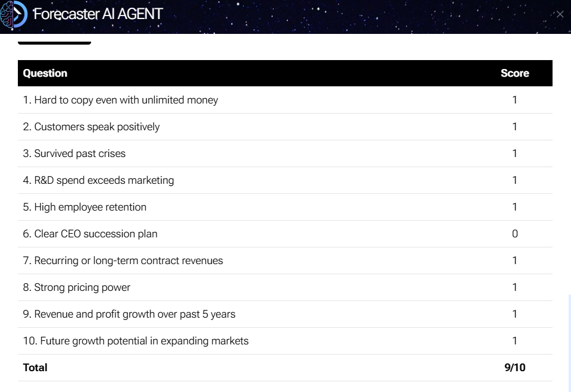Viewport: 571px width, 392px height.
Task: Select the Clear CEO succession plan row
Action: (285, 234)
